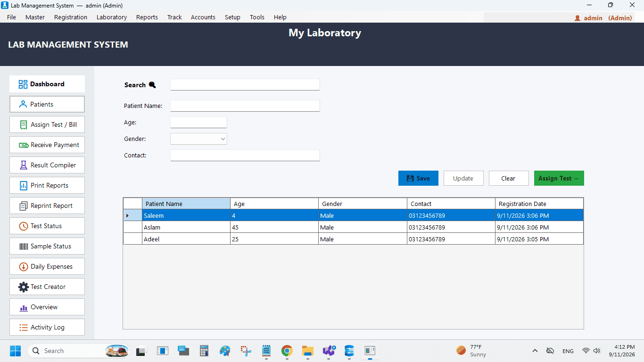Click the Patient Name input field

[245, 106]
